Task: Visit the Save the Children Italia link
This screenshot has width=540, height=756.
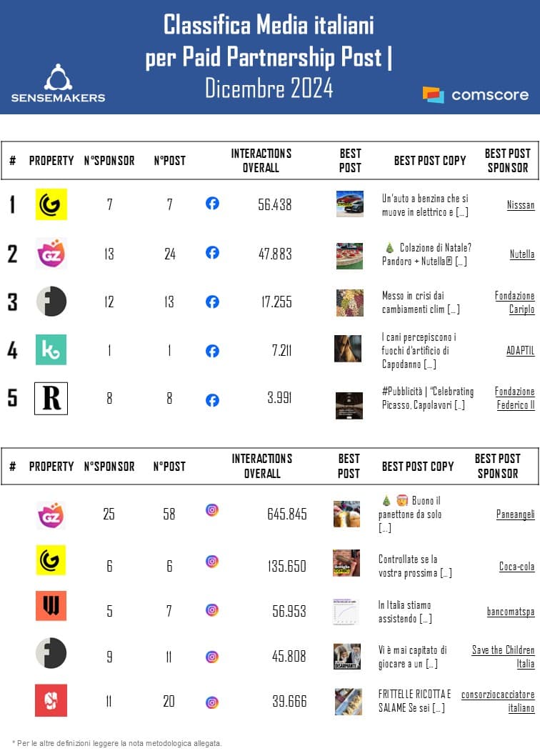Action: [x=503, y=657]
